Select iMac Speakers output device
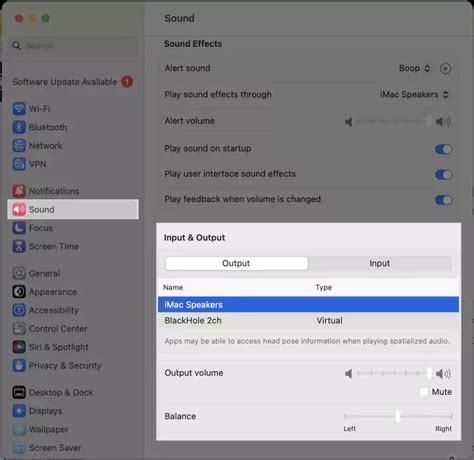Image resolution: width=474 pixels, height=460 pixels. [308, 304]
